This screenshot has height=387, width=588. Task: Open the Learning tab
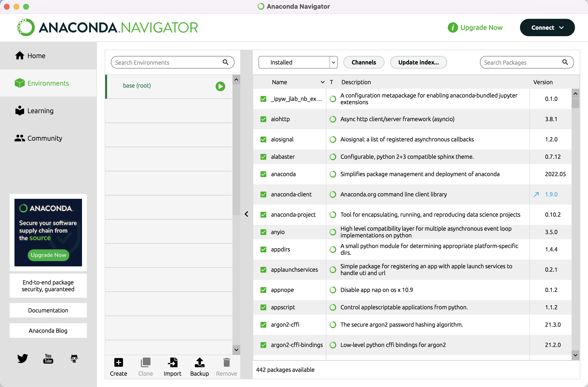point(48,111)
